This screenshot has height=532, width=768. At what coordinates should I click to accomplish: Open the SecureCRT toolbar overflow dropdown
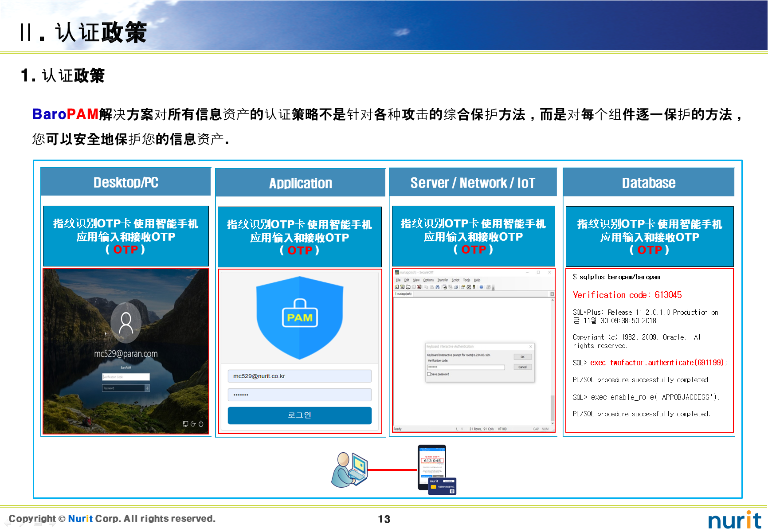tap(493, 288)
